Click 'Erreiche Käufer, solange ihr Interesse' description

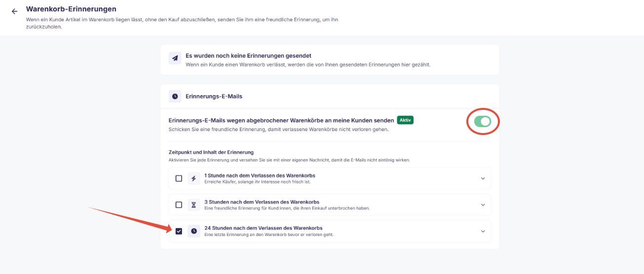(x=257, y=182)
